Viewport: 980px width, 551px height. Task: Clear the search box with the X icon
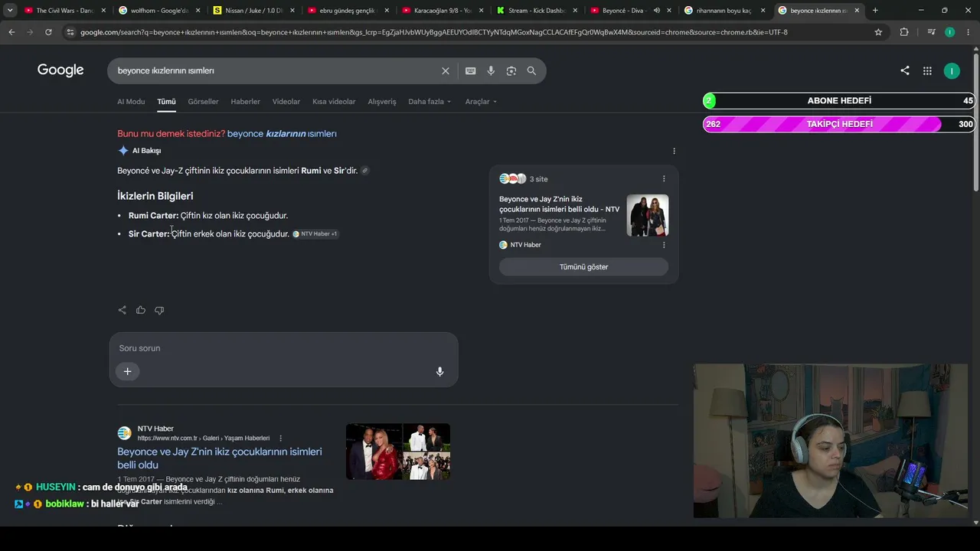tap(446, 70)
